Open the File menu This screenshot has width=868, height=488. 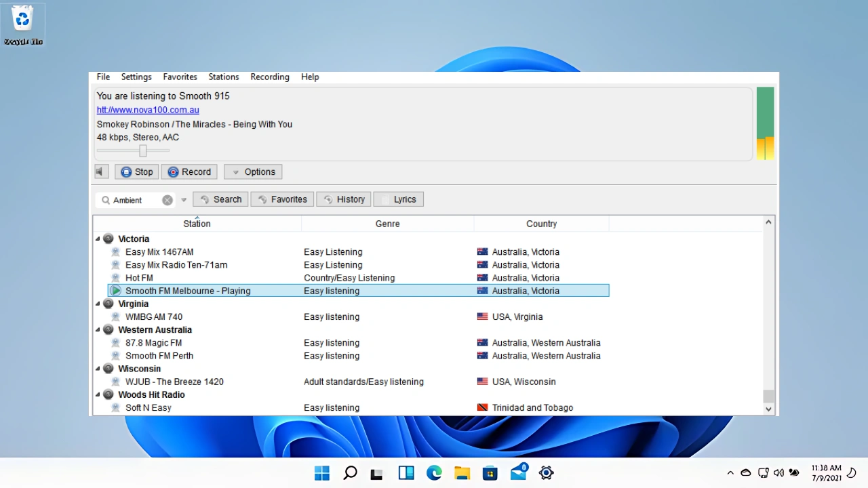pyautogui.click(x=103, y=77)
